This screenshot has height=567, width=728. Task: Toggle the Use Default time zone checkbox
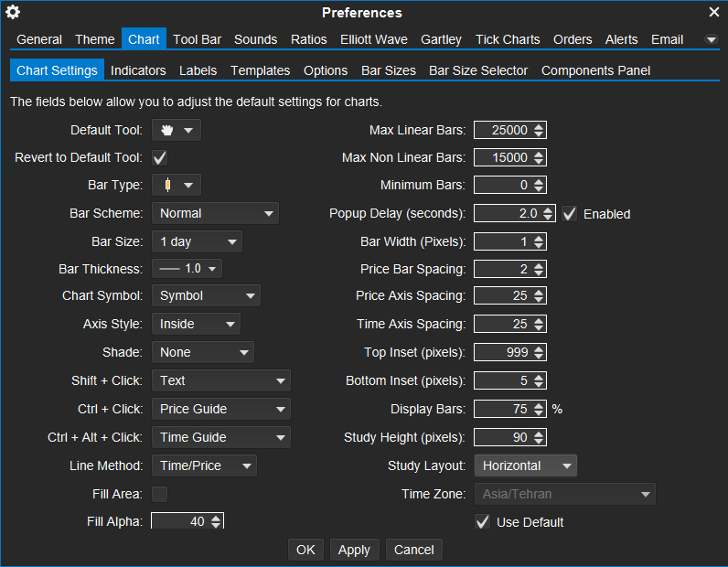pyautogui.click(x=482, y=521)
